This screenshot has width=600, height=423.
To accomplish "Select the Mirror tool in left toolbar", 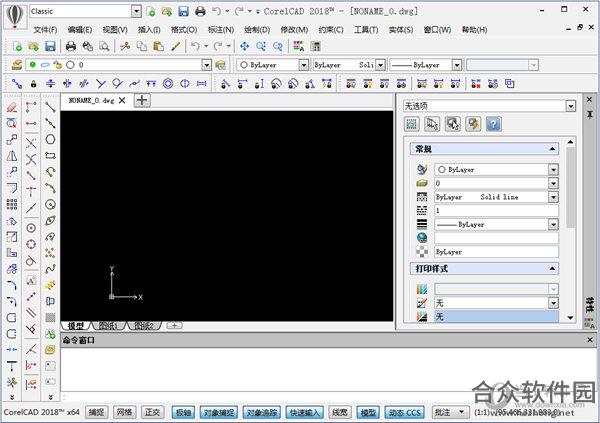I will point(12,156).
